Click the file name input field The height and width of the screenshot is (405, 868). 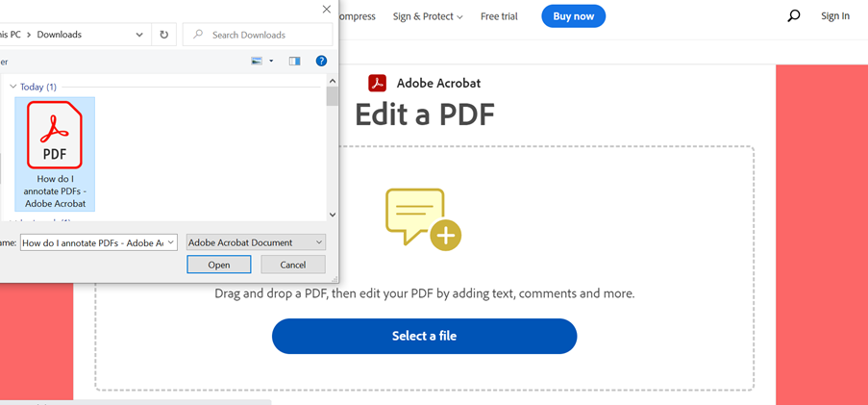tap(93, 242)
